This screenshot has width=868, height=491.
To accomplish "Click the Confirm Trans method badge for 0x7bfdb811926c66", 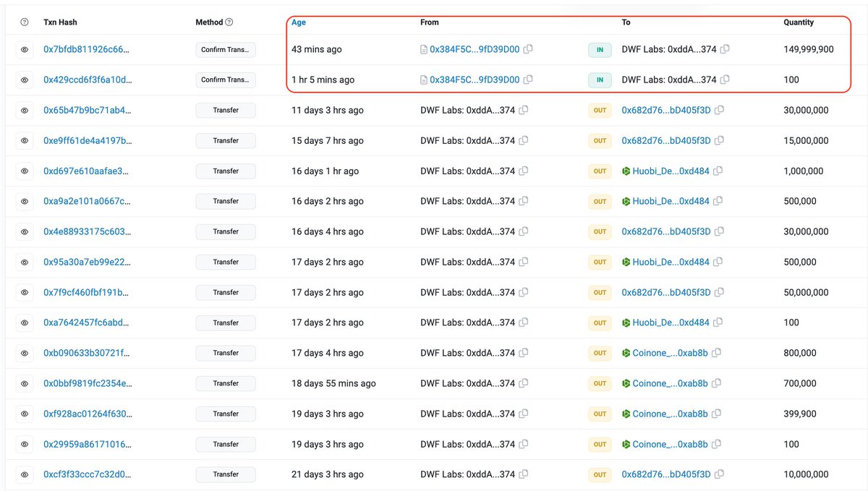I will click(x=226, y=50).
